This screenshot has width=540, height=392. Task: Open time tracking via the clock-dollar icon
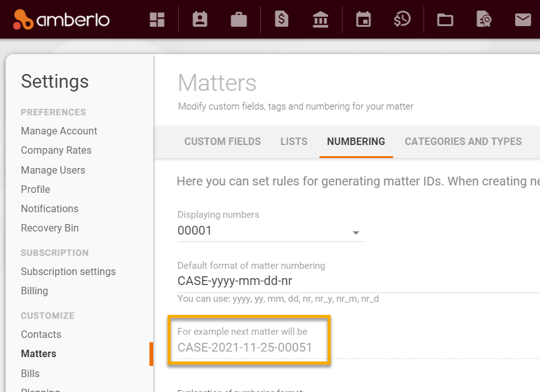(x=402, y=19)
